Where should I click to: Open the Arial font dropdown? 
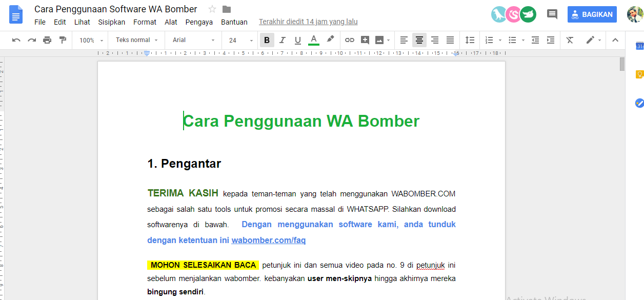[x=194, y=40]
